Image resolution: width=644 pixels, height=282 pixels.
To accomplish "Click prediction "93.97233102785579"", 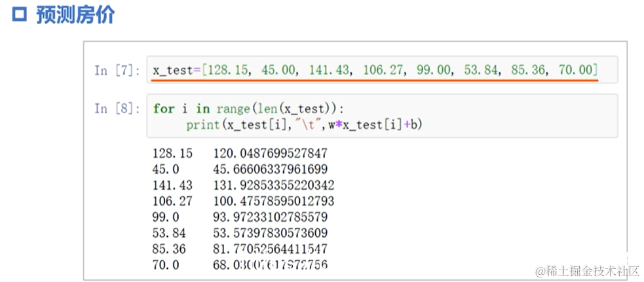I will [271, 217].
